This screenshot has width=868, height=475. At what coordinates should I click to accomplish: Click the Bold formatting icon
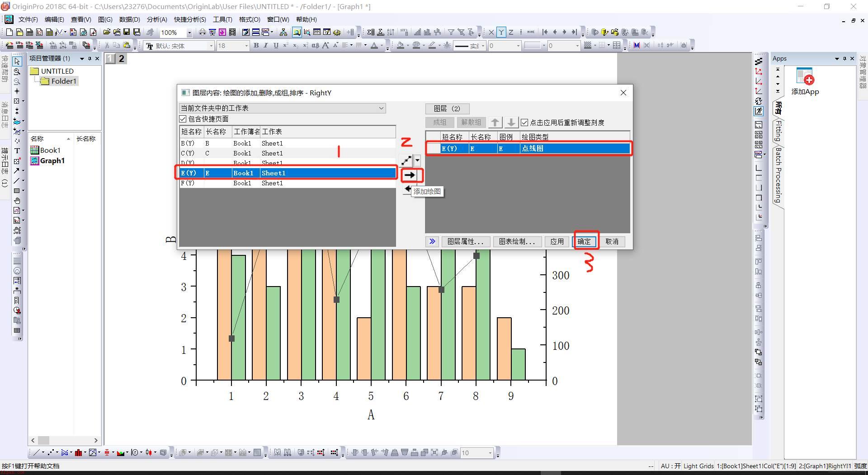point(256,45)
